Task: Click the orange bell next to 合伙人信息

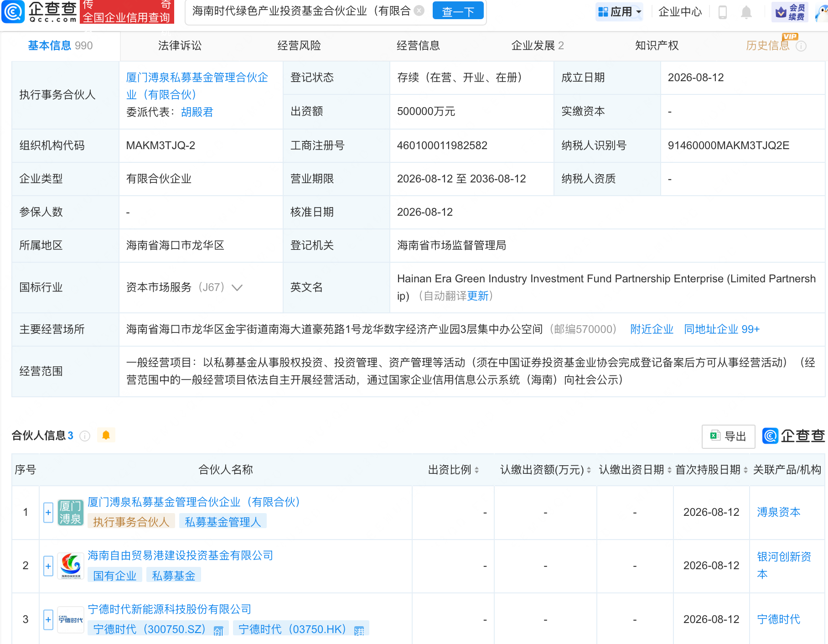Action: click(x=106, y=435)
